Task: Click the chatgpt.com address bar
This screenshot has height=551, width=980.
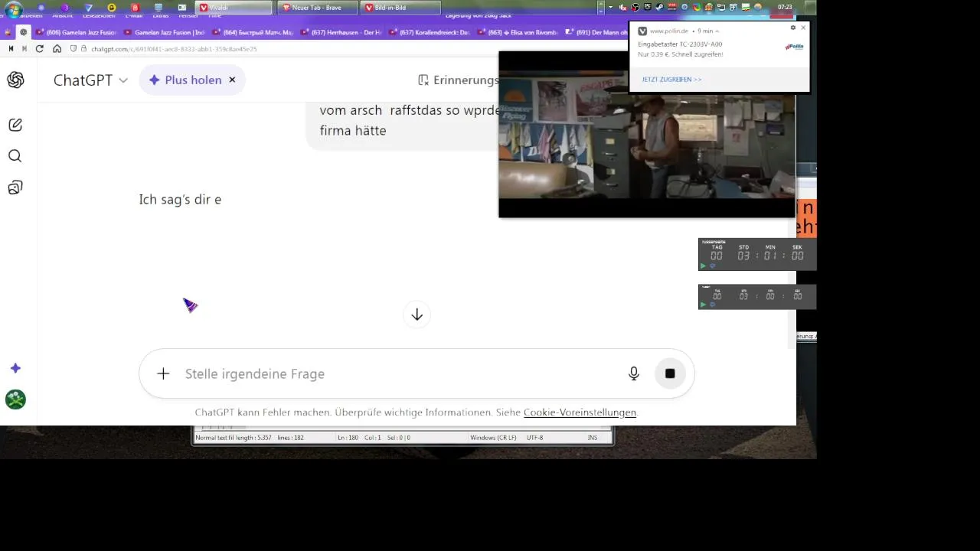Action: pos(174,48)
